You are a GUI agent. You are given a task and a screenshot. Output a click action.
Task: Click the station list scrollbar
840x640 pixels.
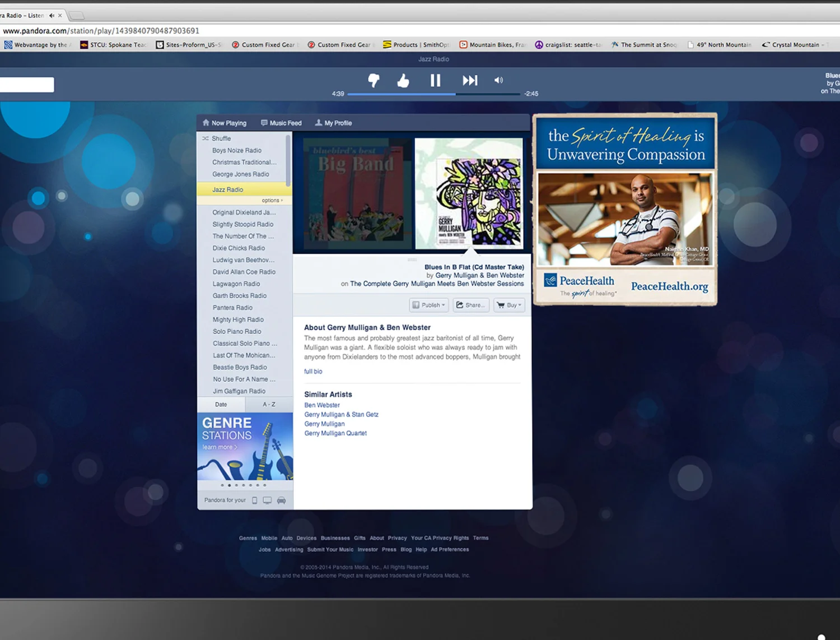(x=288, y=160)
